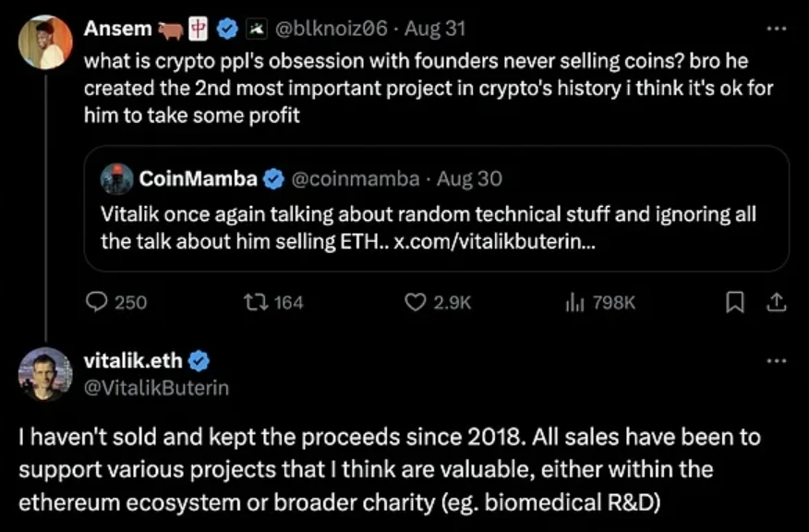Click CoinMamba's verified badge
Screen dimensions: 809x532
[x=274, y=177]
